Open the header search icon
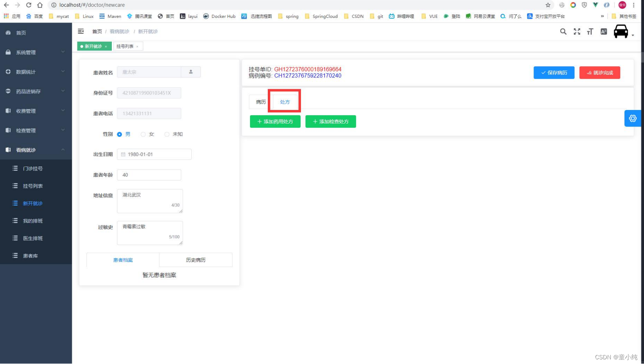 point(563,31)
